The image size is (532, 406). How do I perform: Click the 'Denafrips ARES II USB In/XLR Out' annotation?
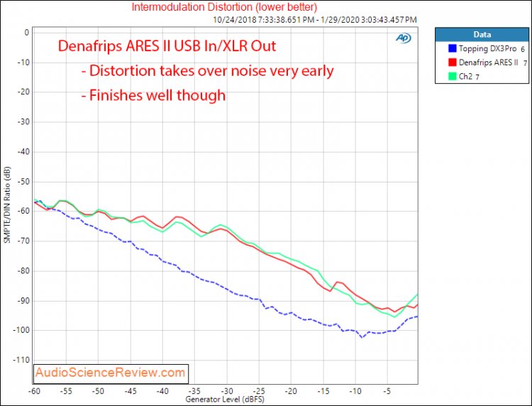[x=167, y=46]
